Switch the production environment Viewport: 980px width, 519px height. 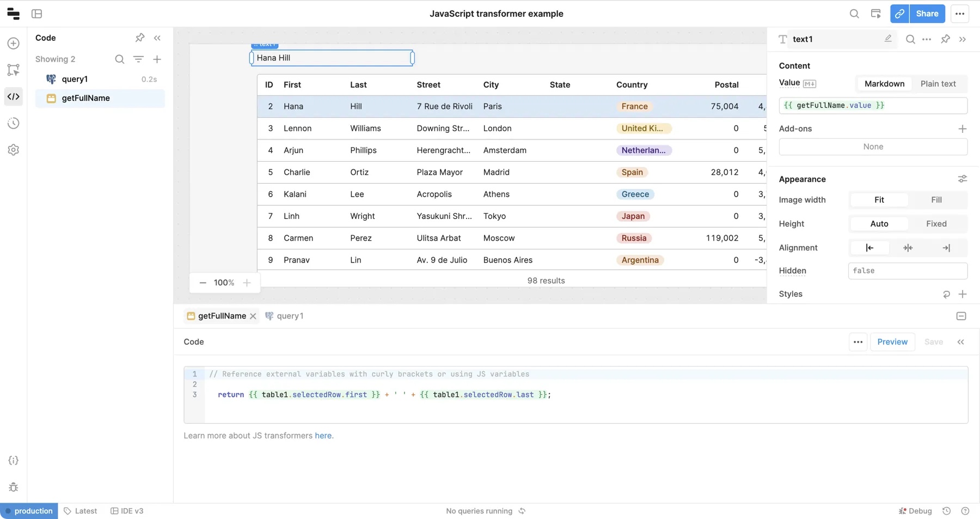(x=29, y=511)
